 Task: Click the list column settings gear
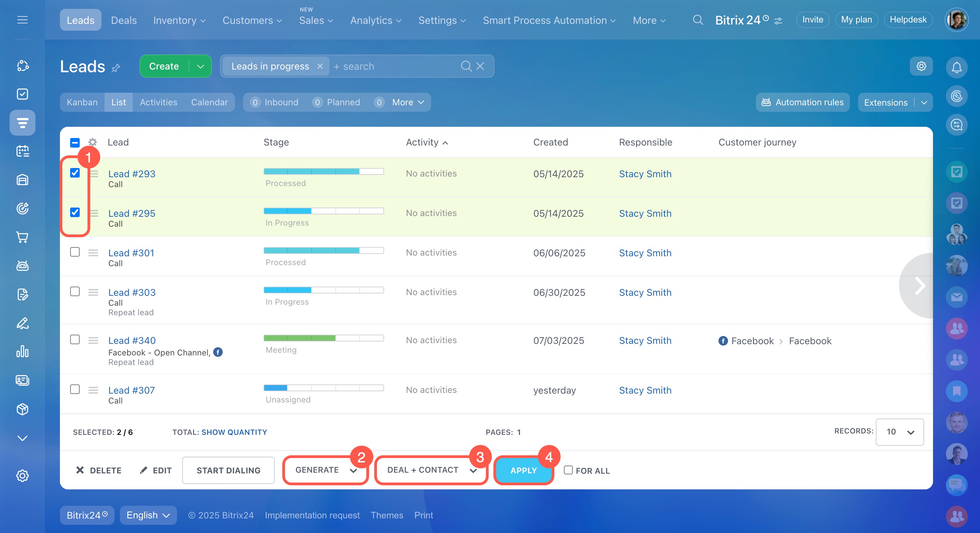point(92,142)
